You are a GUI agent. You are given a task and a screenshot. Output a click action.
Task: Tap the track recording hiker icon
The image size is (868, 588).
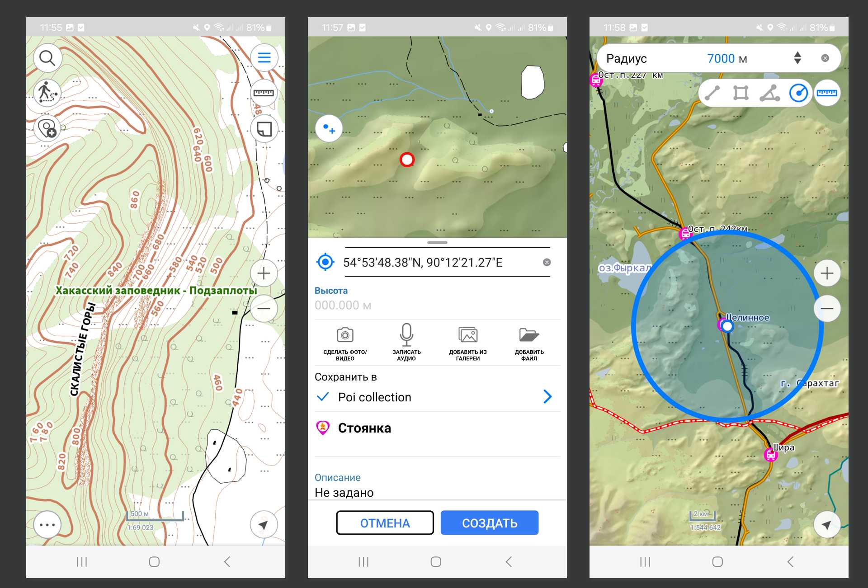(x=47, y=93)
